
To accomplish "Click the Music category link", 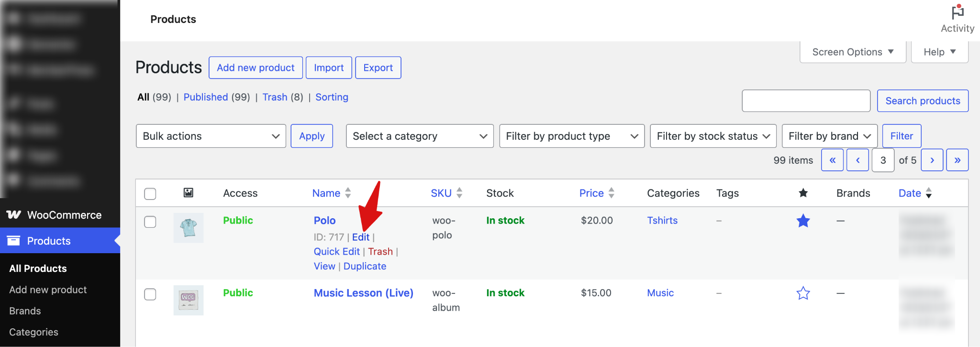I will 660,293.
